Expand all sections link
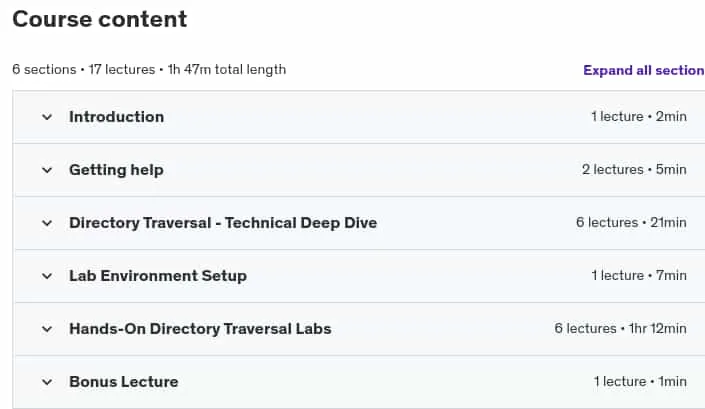 point(644,71)
